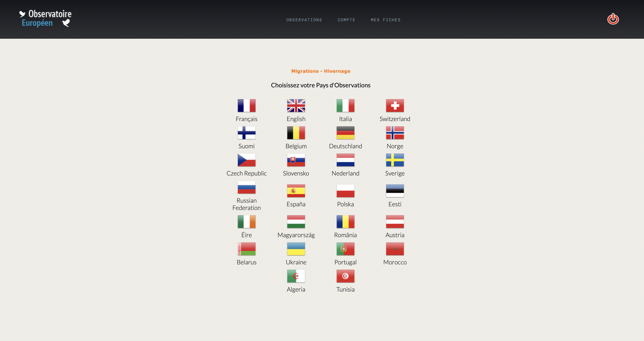Select the Russian Federation flag
Screen dimensions: 644x341
246,187
